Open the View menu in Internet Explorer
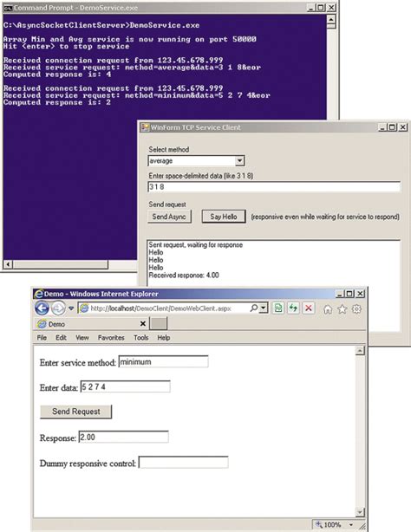Screen dimensions: 411x532 point(82,338)
